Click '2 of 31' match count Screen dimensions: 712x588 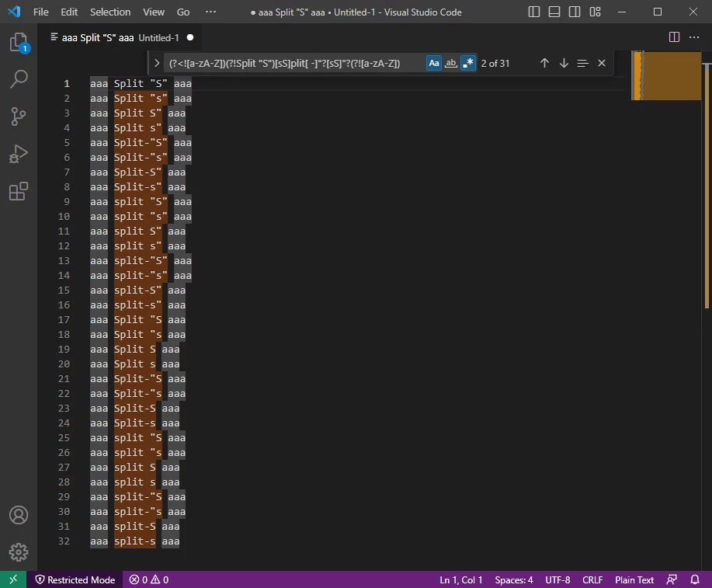[495, 63]
